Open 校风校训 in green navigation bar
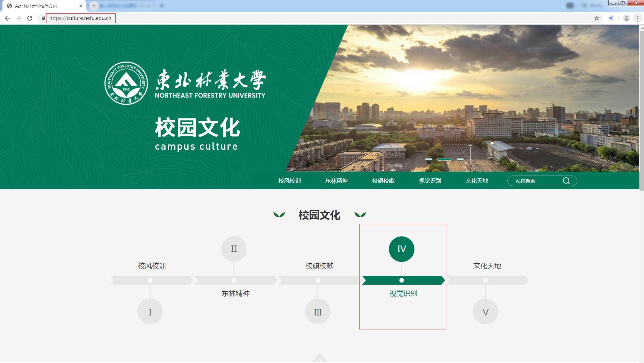This screenshot has height=363, width=644. pos(289,181)
